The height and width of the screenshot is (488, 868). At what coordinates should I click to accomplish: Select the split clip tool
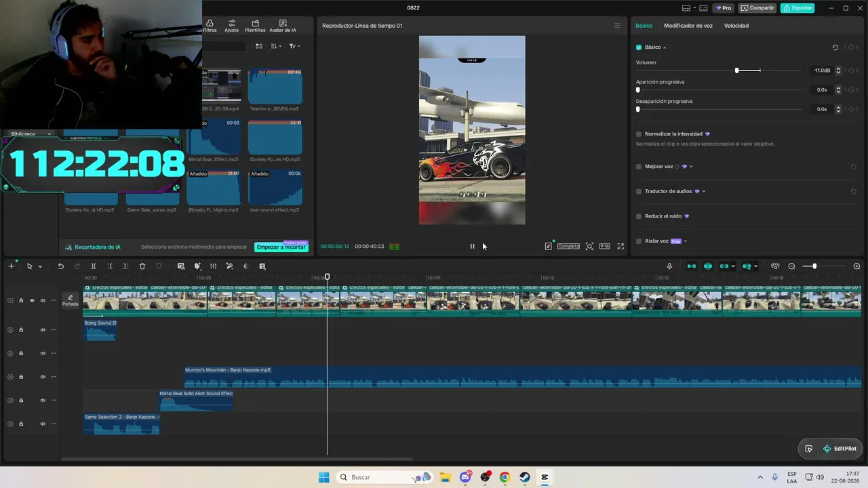click(94, 266)
